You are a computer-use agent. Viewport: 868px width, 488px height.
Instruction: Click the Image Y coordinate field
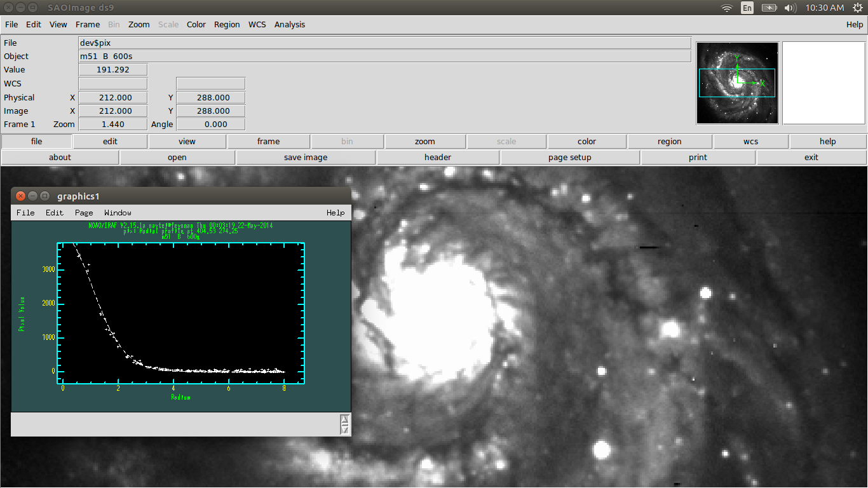pos(210,111)
